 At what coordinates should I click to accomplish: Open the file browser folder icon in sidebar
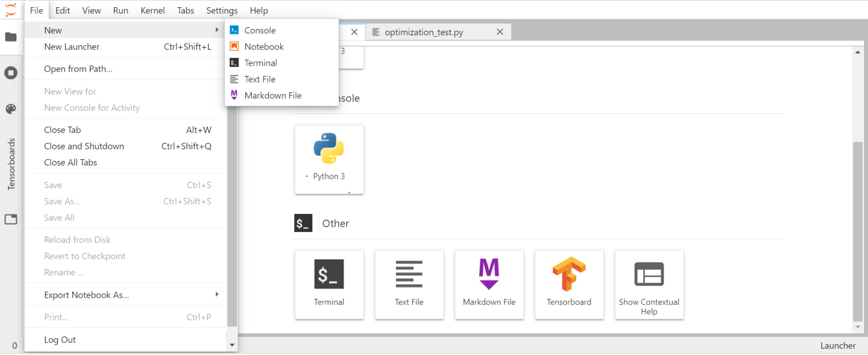[11, 37]
